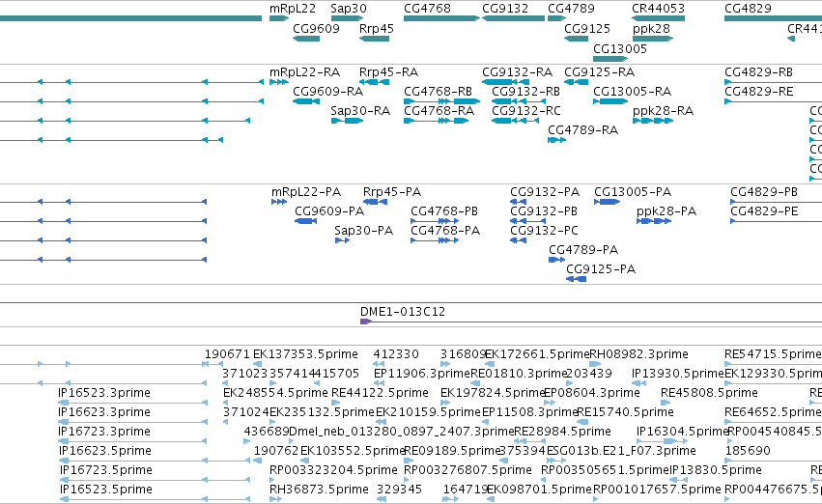Click the CG9125 gene label
Viewport: 822px width, 504px height.
[x=587, y=29]
